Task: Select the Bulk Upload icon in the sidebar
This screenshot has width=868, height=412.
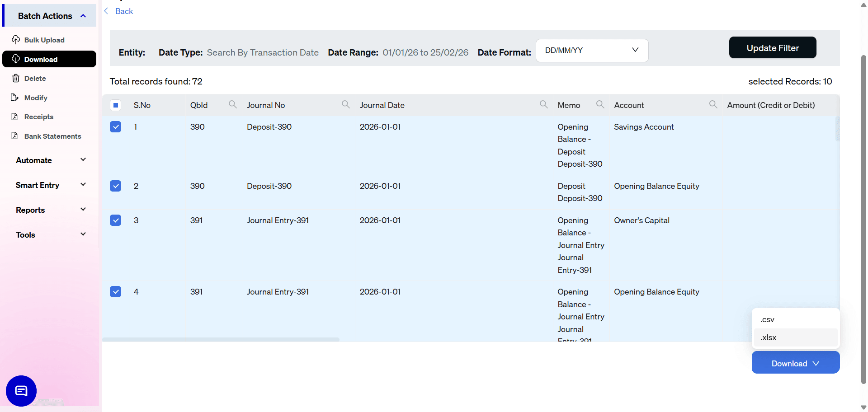Action: click(15, 40)
